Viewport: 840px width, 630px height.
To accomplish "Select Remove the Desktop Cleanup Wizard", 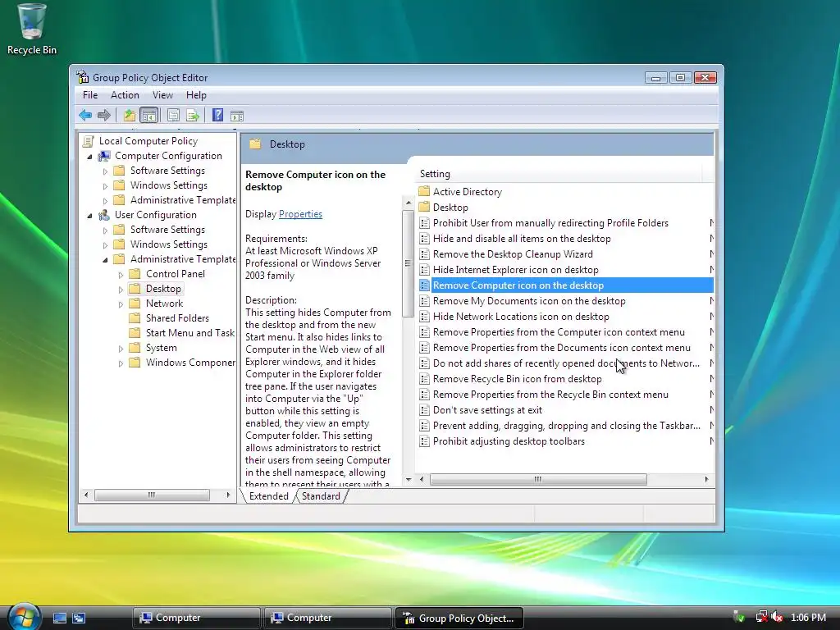I will coord(513,254).
